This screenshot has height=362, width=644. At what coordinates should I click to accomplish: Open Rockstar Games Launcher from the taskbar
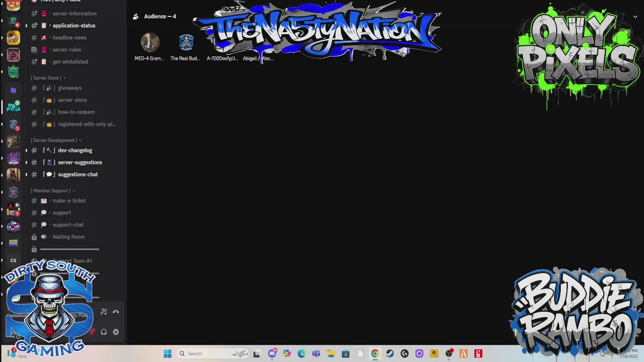pyautogui.click(x=434, y=354)
